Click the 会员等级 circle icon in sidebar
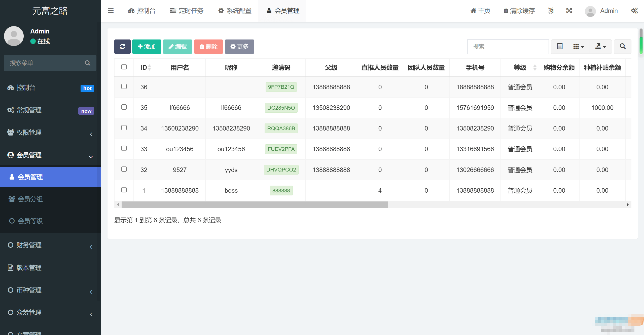 tap(12, 221)
